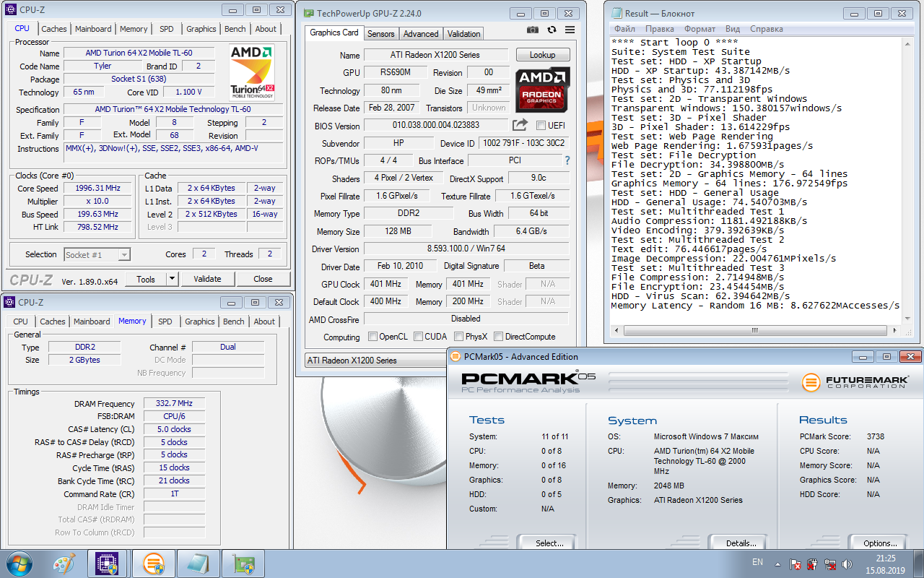
Task: Click the AMD Turion 64 X2 logo in CPU-Z
Action: point(252,72)
